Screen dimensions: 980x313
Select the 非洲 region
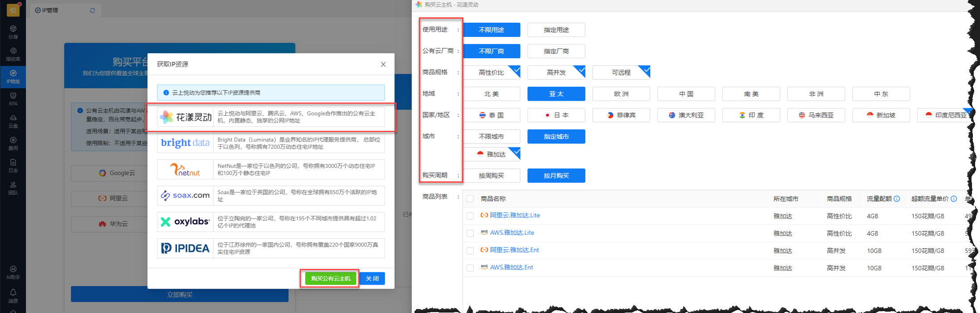point(816,94)
